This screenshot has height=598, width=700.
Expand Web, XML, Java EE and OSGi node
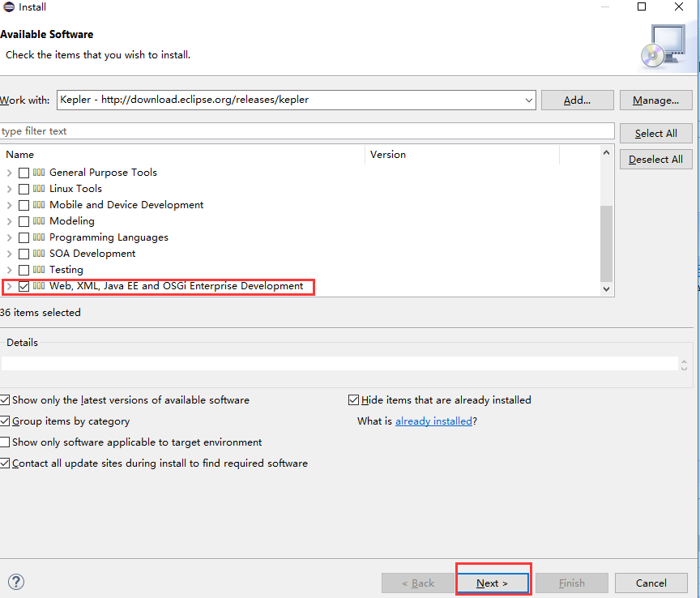[x=10, y=286]
